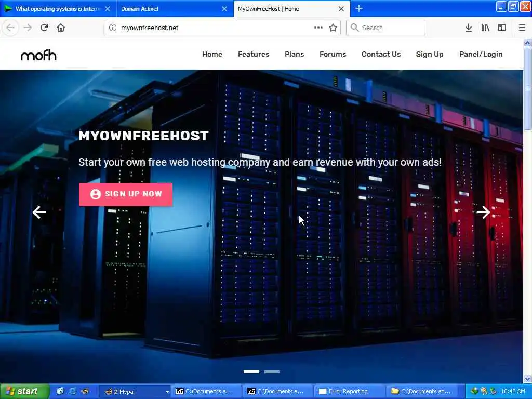This screenshot has height=399, width=532.
Task: Click the third quick launch icon
Action: (85, 392)
